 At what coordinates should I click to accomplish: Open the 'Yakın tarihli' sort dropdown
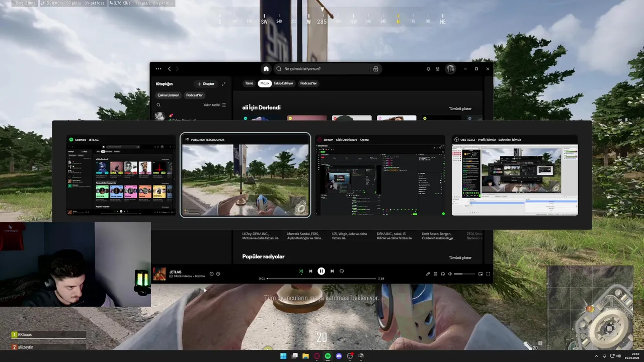point(214,105)
